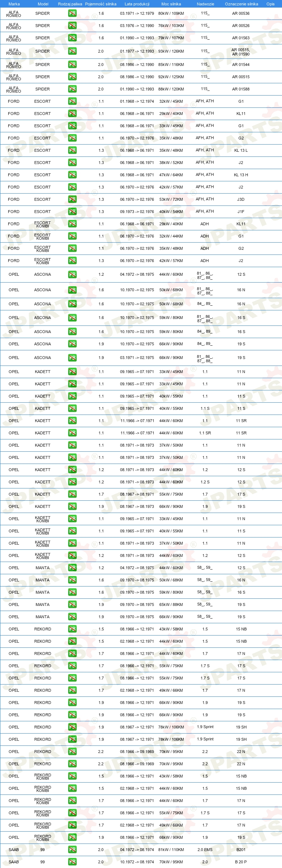
Task: Select the Marka column header
Action: coord(14,4)
